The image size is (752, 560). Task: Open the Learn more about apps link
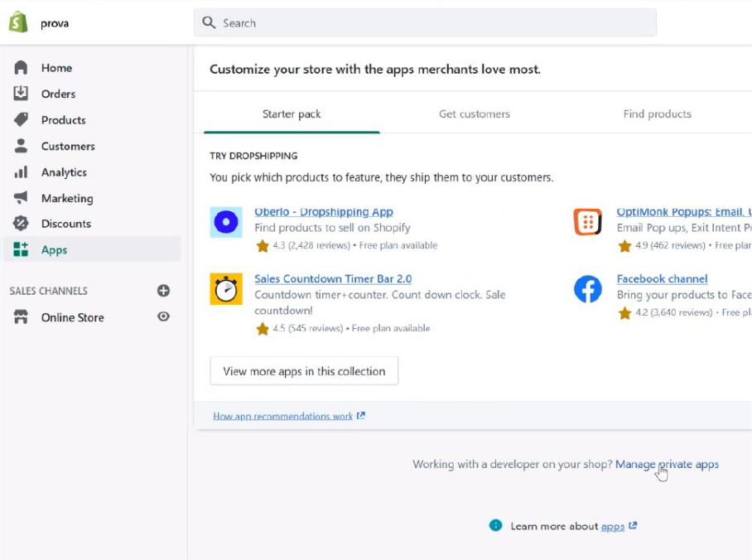(x=612, y=526)
